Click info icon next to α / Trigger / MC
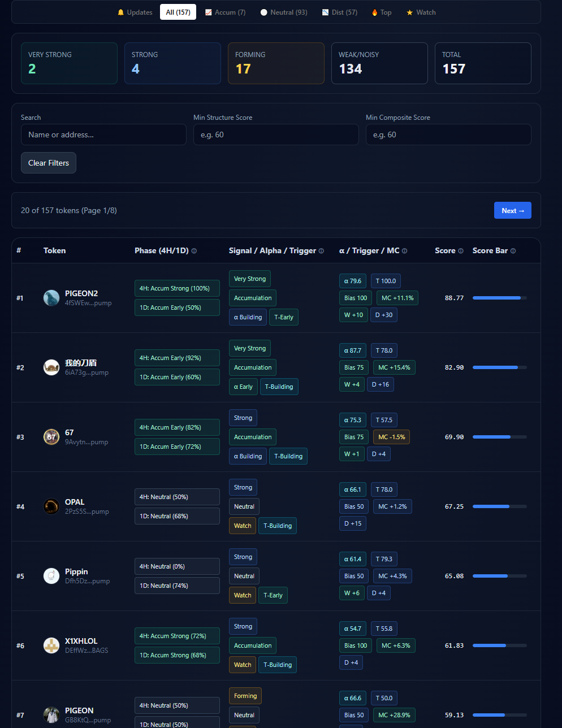 (404, 251)
